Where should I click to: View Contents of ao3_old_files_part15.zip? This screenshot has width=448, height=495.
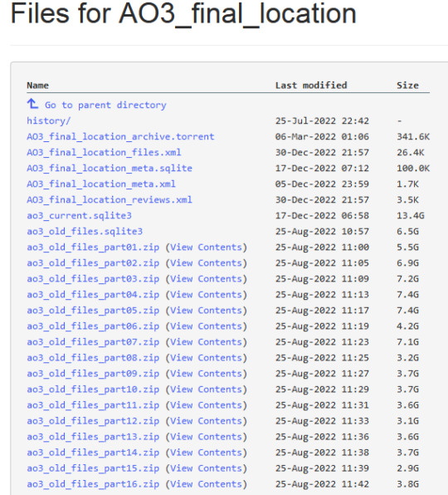tap(207, 468)
